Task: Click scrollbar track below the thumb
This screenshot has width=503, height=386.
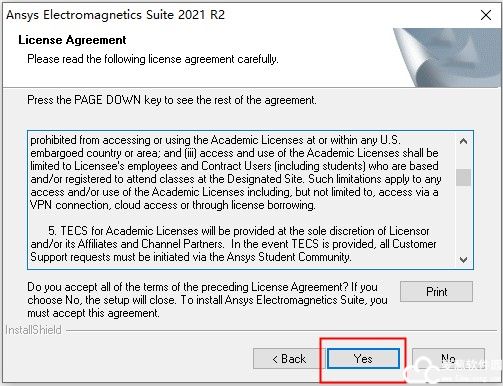Action: point(463,218)
